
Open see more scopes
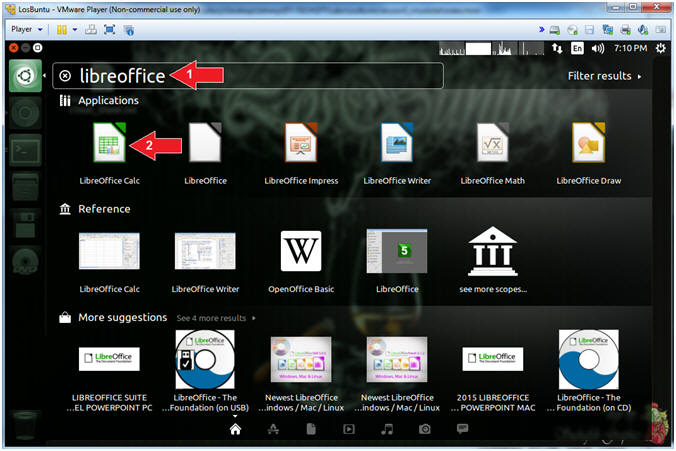(x=493, y=260)
